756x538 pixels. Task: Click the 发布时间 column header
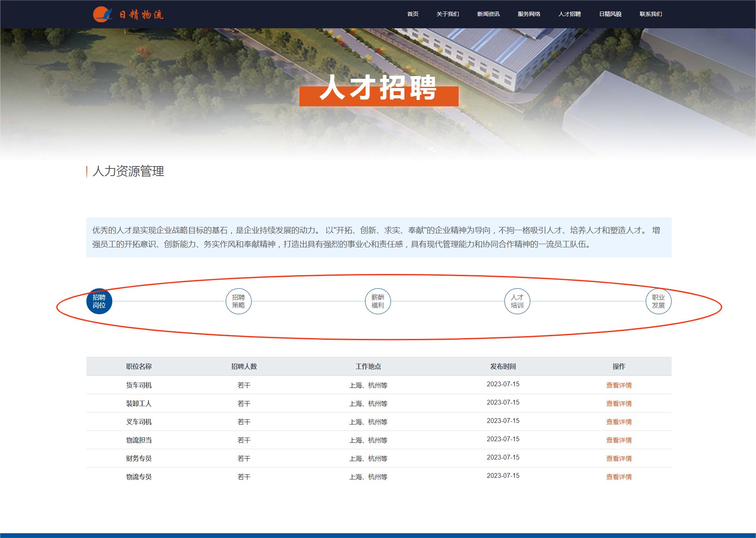503,366
